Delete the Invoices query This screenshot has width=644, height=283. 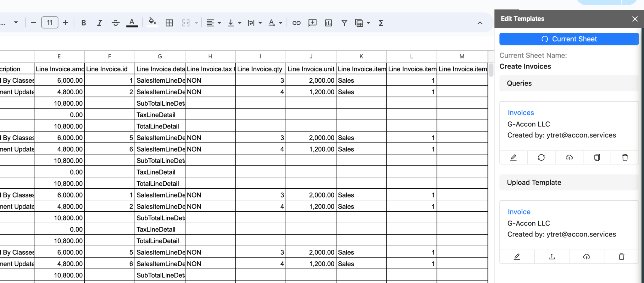pyautogui.click(x=625, y=158)
